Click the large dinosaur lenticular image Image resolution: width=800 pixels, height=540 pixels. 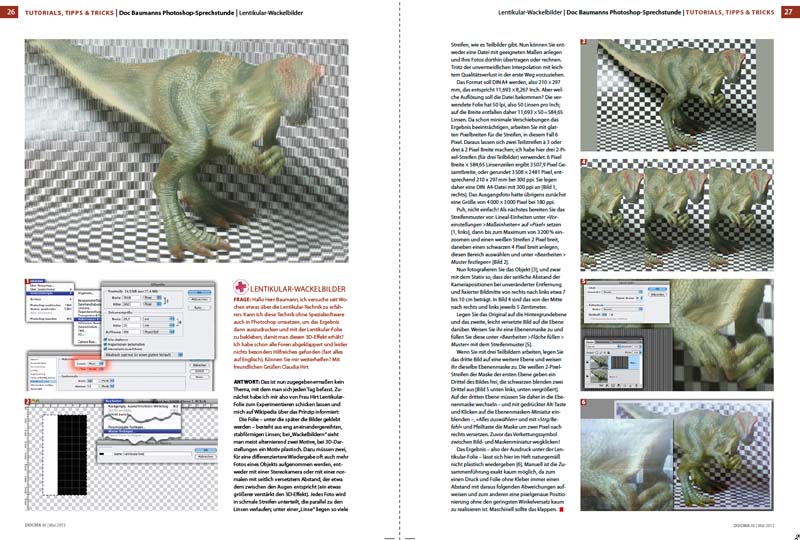[187, 151]
